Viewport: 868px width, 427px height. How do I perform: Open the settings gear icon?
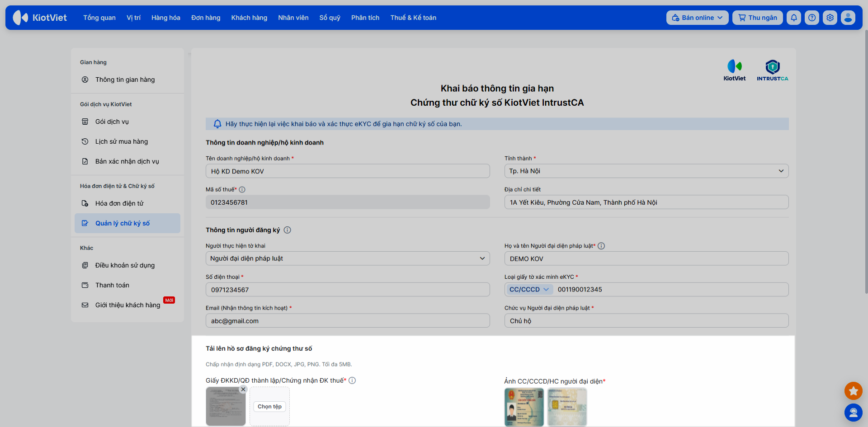(x=830, y=18)
